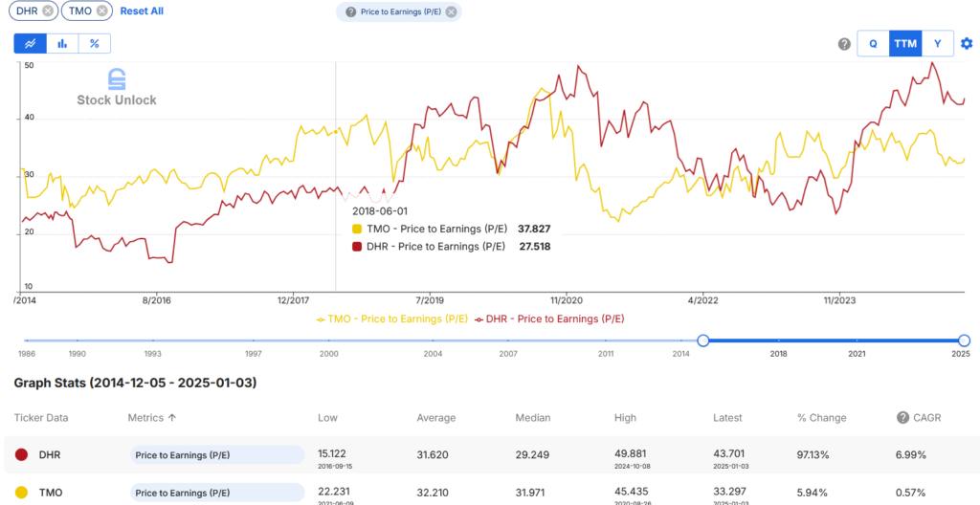Click 2018 on the range timeline
Image resolution: width=980 pixels, height=505 pixels.
tap(779, 354)
